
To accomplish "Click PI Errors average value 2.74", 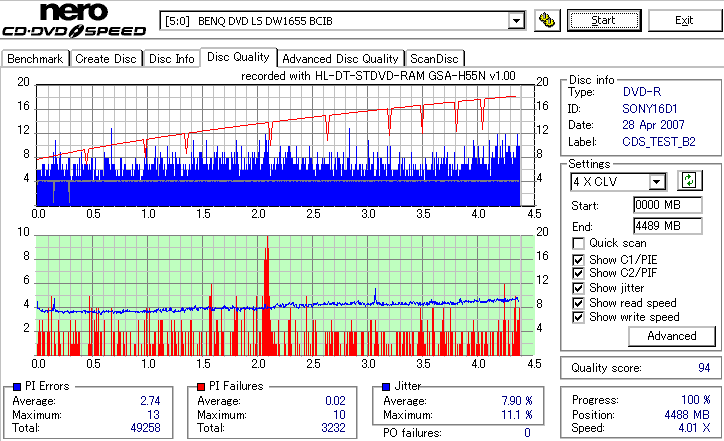I will 150,401.
